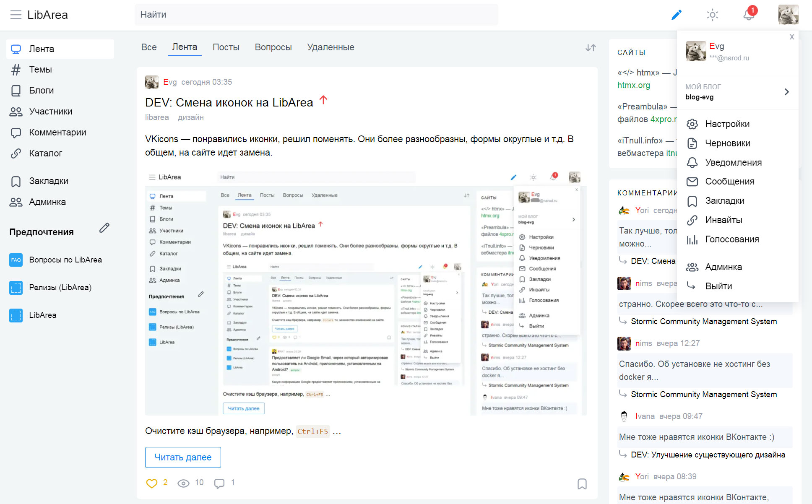Click Выйти logout icon in menu
The width and height of the screenshot is (812, 504).
692,286
